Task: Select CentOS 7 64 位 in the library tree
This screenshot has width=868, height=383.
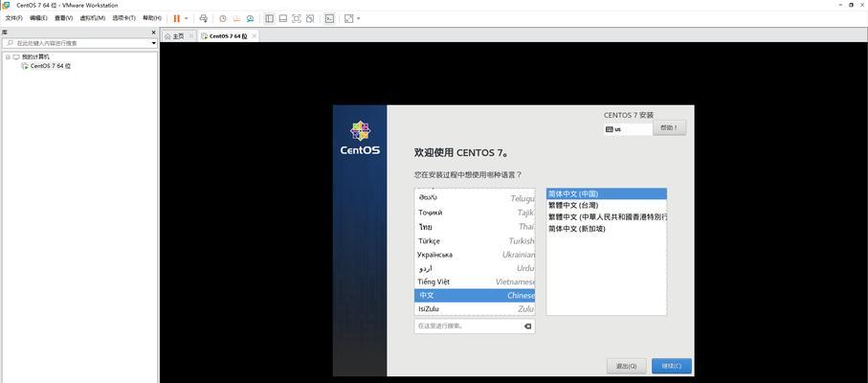Action: [x=51, y=66]
